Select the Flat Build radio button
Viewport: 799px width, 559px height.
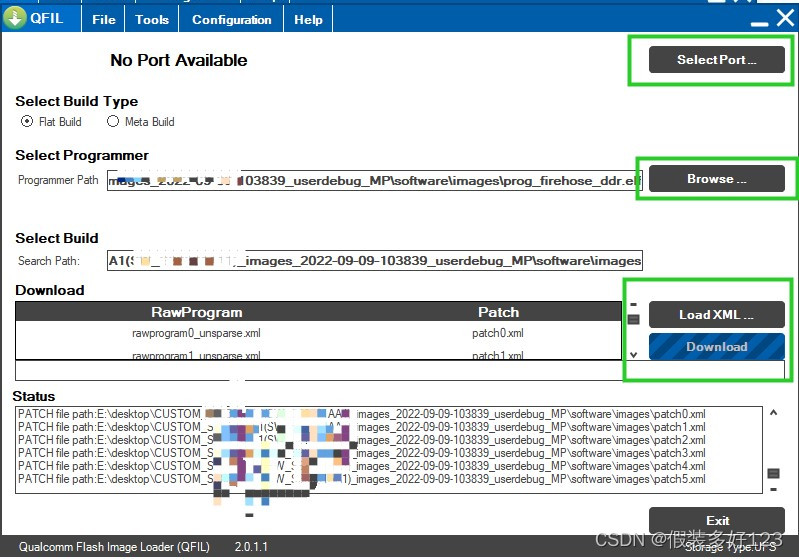[x=27, y=121]
